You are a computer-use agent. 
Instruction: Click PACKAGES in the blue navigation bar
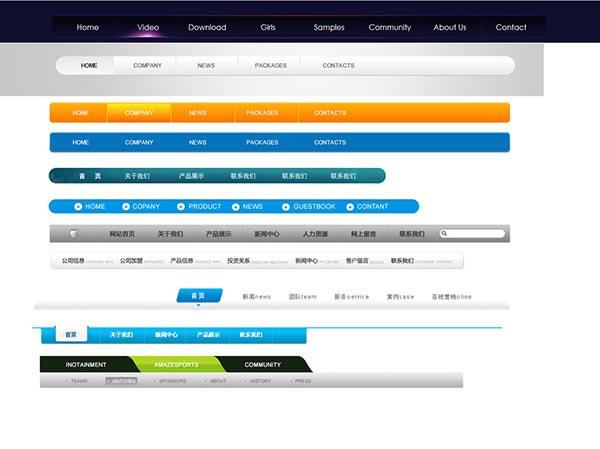pyautogui.click(x=262, y=143)
